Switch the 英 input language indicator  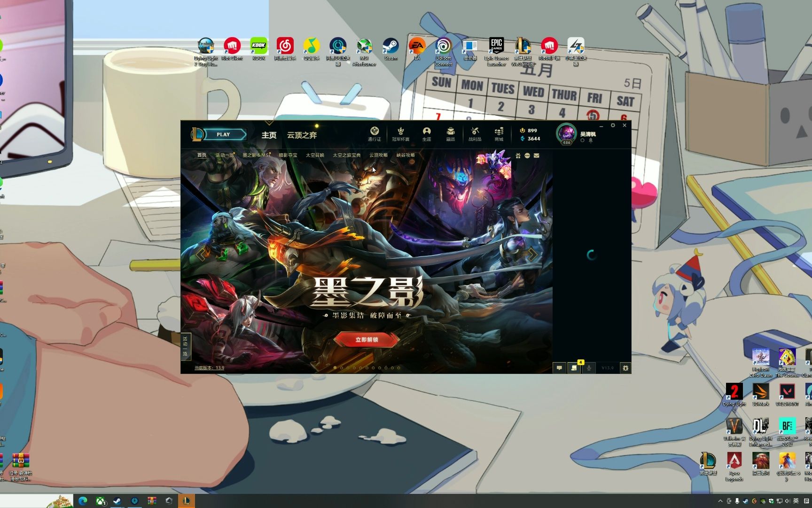796,501
